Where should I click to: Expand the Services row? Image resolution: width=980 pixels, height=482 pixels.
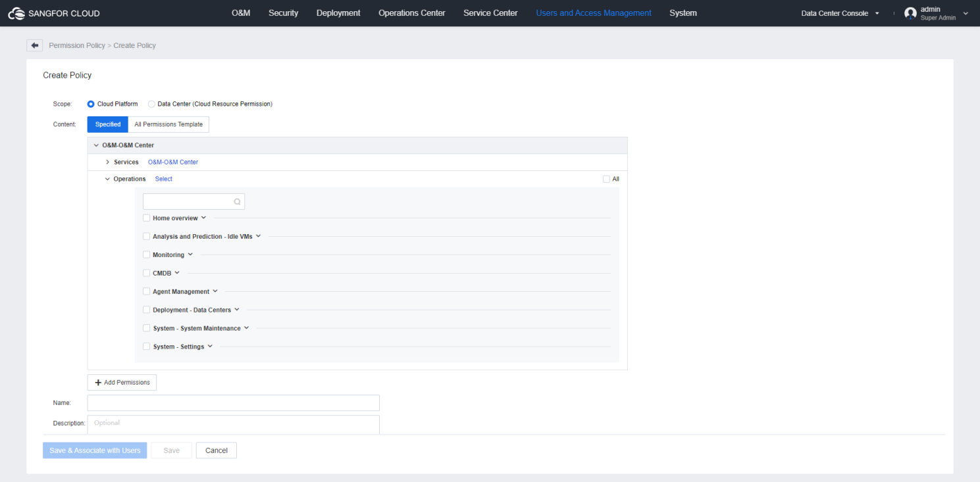point(107,162)
